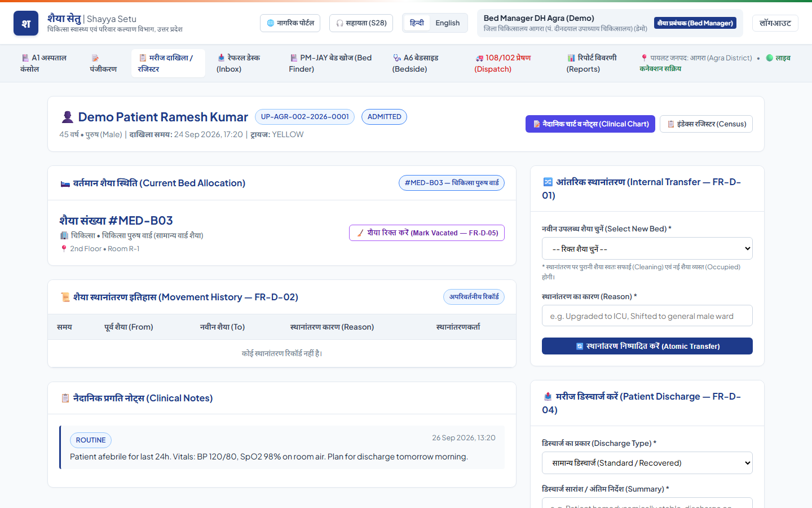This screenshot has height=508, width=812.
Task: Expand the Discharge Type dropdown
Action: (647, 463)
